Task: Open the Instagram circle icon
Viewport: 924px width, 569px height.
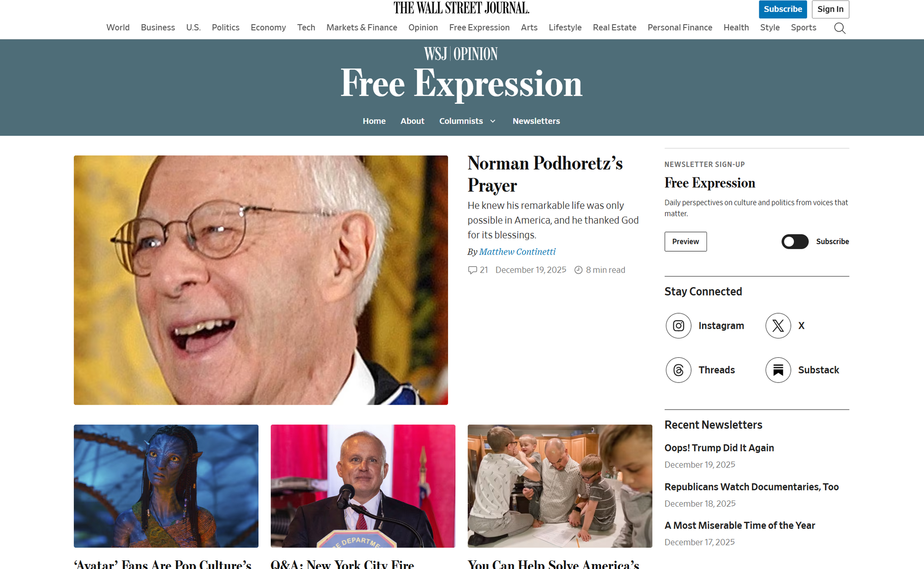Action: (x=679, y=326)
